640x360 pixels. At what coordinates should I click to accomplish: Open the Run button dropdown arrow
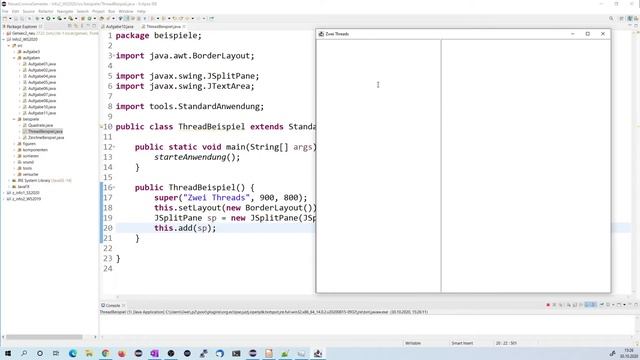pyautogui.click(x=53, y=18)
